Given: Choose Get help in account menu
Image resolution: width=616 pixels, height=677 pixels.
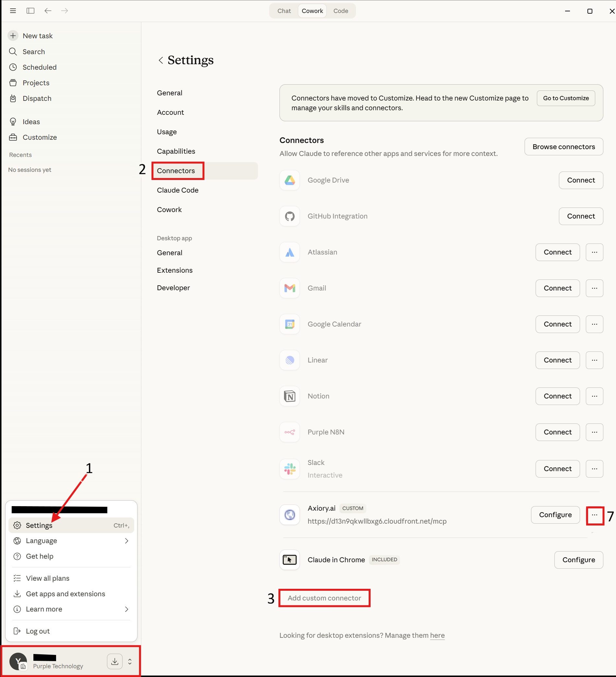Looking at the screenshot, I should coord(71,556).
